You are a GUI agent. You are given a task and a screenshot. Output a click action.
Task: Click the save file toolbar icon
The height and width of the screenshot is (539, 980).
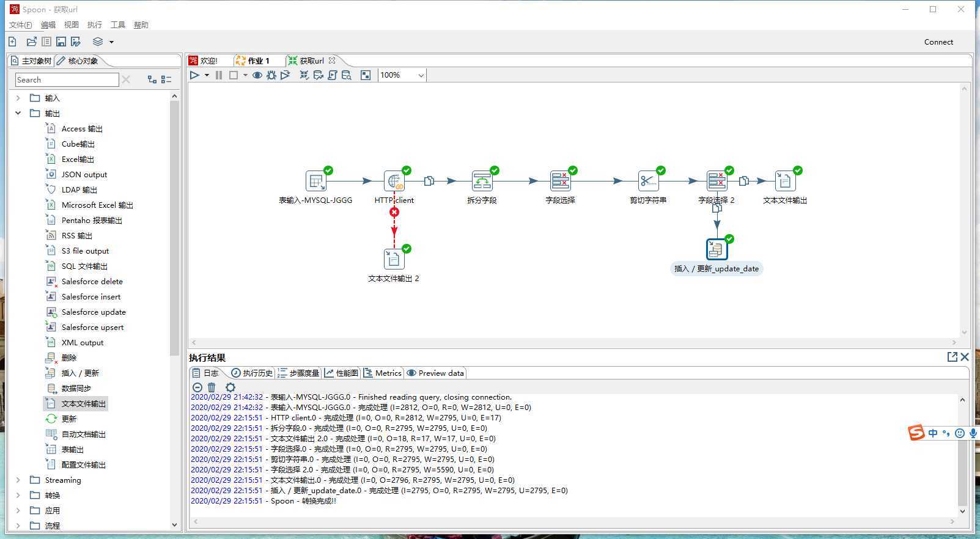click(61, 42)
